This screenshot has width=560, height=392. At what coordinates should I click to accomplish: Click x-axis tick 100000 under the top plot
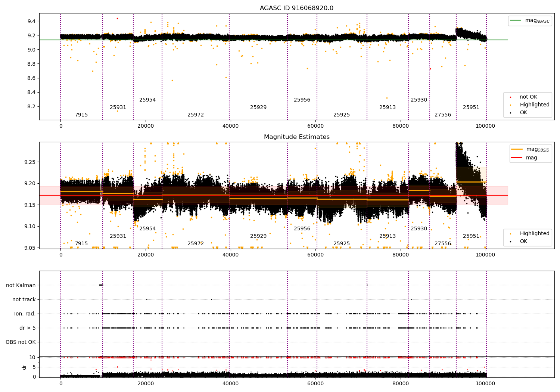point(486,126)
